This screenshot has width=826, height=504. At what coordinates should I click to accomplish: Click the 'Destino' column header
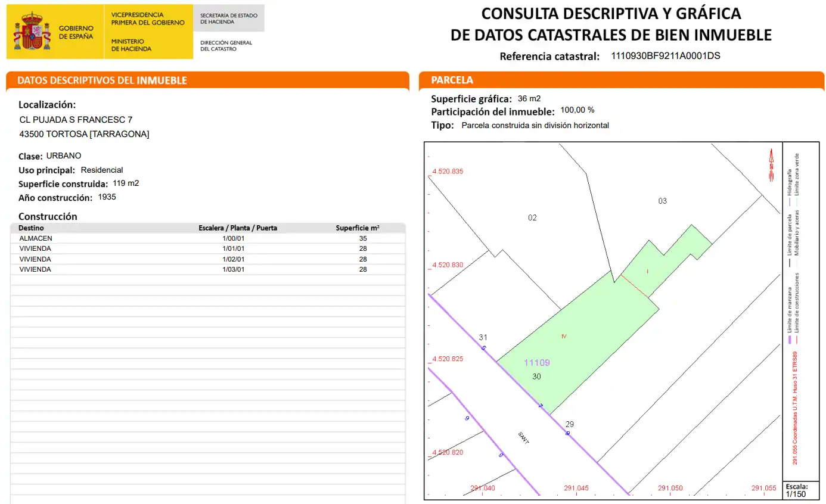[31, 228]
